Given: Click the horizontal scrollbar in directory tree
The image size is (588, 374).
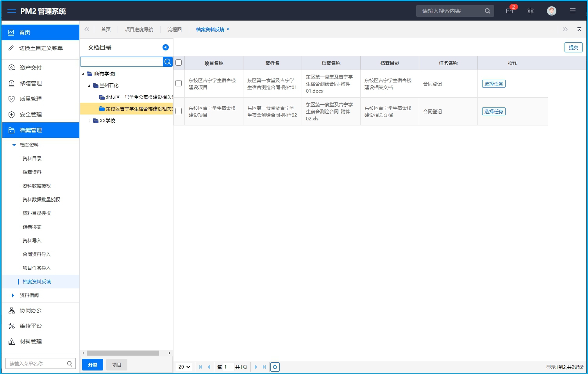Looking at the screenshot, I should coord(123,353).
